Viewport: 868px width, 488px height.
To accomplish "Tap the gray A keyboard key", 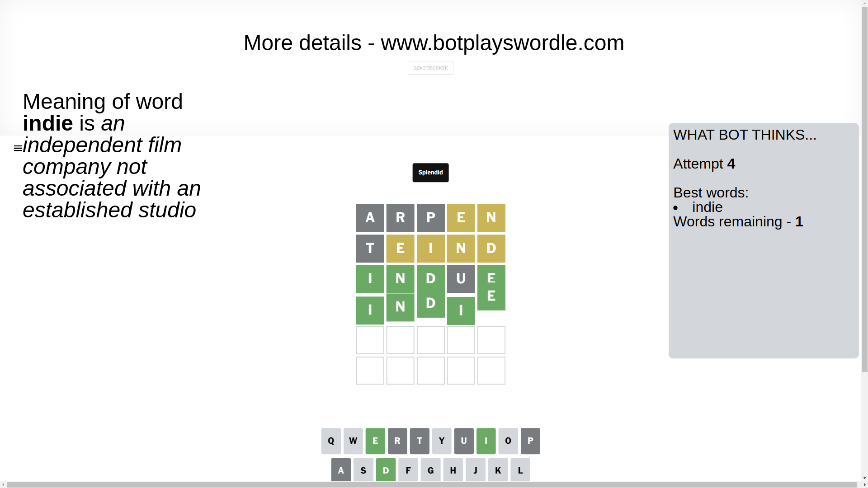I will [x=341, y=470].
